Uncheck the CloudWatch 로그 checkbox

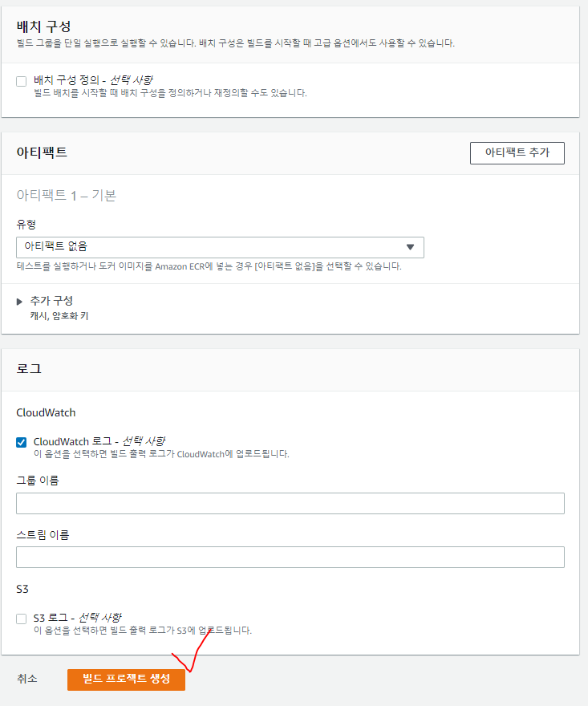pyautogui.click(x=22, y=442)
